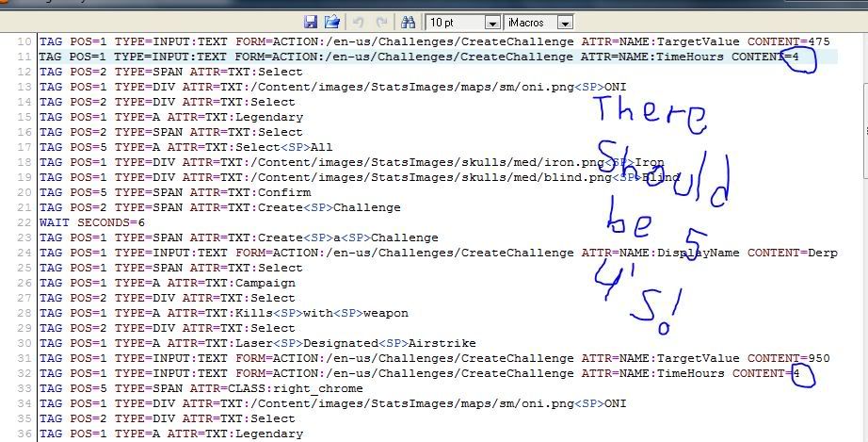Click the Redo arrow in the toolbar
This screenshot has width=868, height=442.
click(x=381, y=22)
